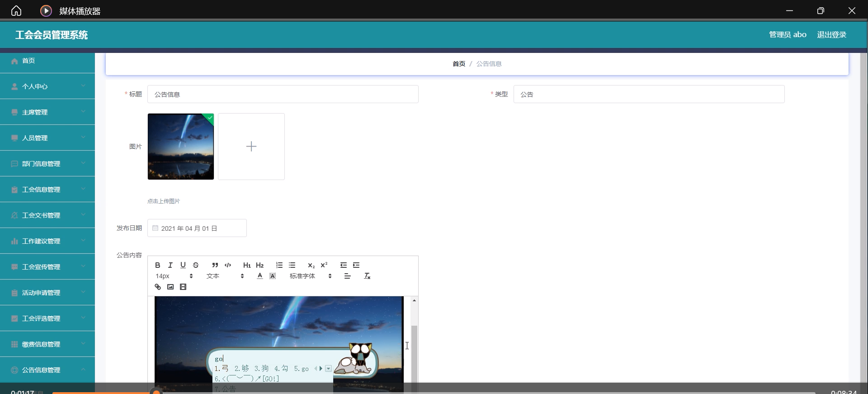Open the 标准字体 font dropdown
Image resolution: width=868 pixels, height=394 pixels.
point(311,276)
